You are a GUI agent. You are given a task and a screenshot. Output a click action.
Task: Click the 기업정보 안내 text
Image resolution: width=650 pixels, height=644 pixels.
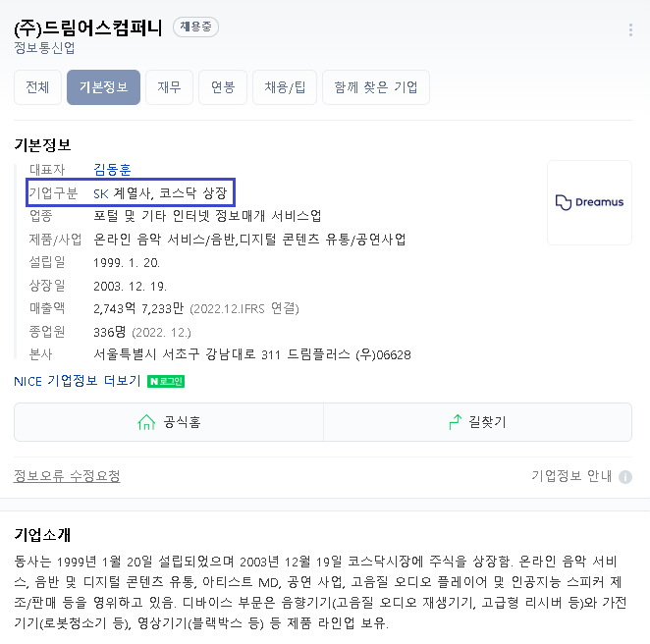click(x=571, y=476)
